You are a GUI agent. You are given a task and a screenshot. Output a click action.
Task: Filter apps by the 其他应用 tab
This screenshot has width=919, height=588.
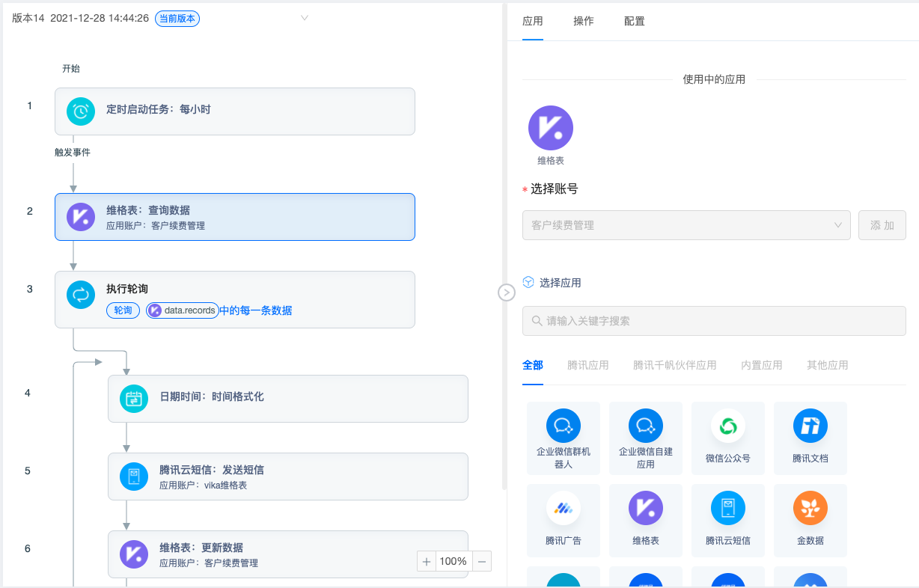(x=828, y=365)
